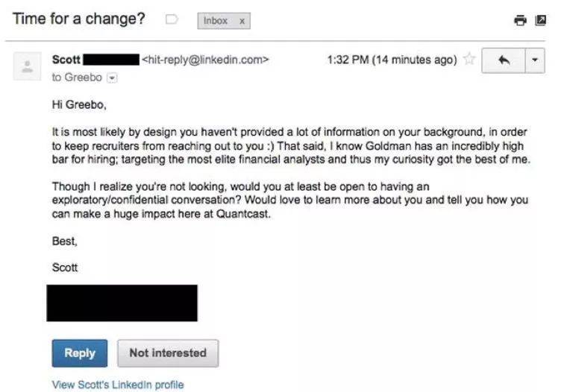Image resolution: width=561 pixels, height=392 pixels.
Task: Star this message from Scott
Action: (x=469, y=59)
